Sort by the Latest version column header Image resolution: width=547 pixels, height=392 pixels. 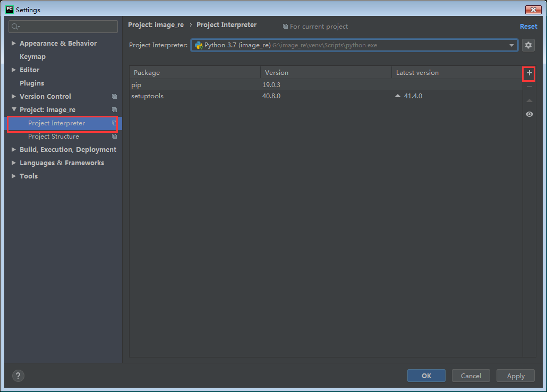[457, 73]
